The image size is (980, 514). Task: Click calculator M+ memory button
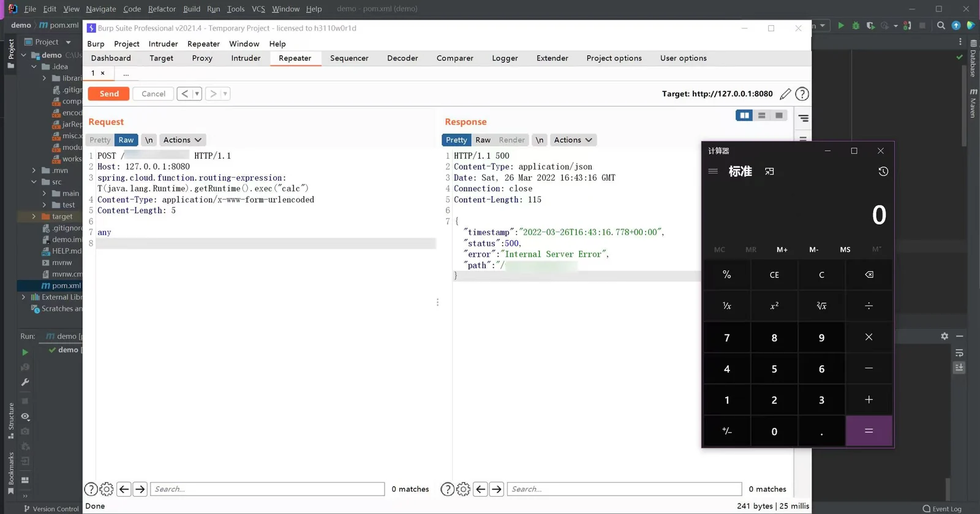point(782,249)
